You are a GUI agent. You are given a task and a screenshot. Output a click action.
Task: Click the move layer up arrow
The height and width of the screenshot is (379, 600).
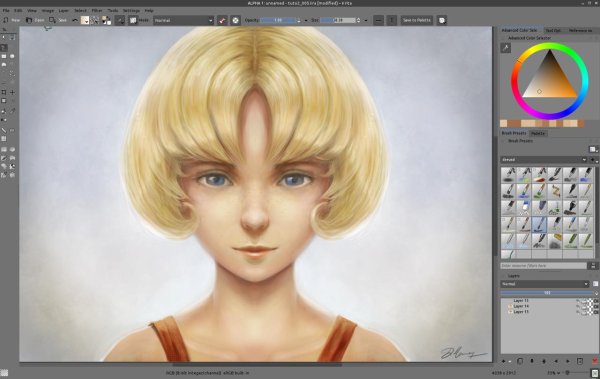[544, 361]
